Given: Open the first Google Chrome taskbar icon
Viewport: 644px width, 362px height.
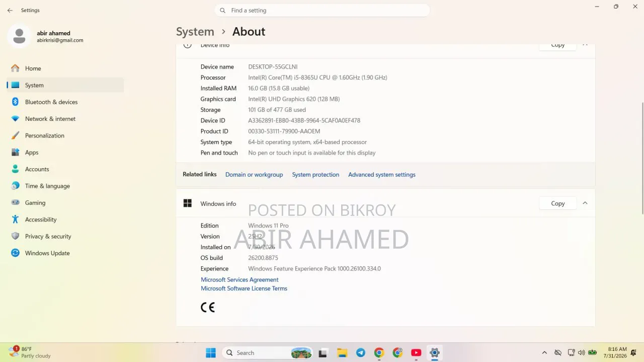Looking at the screenshot, I should 379,353.
